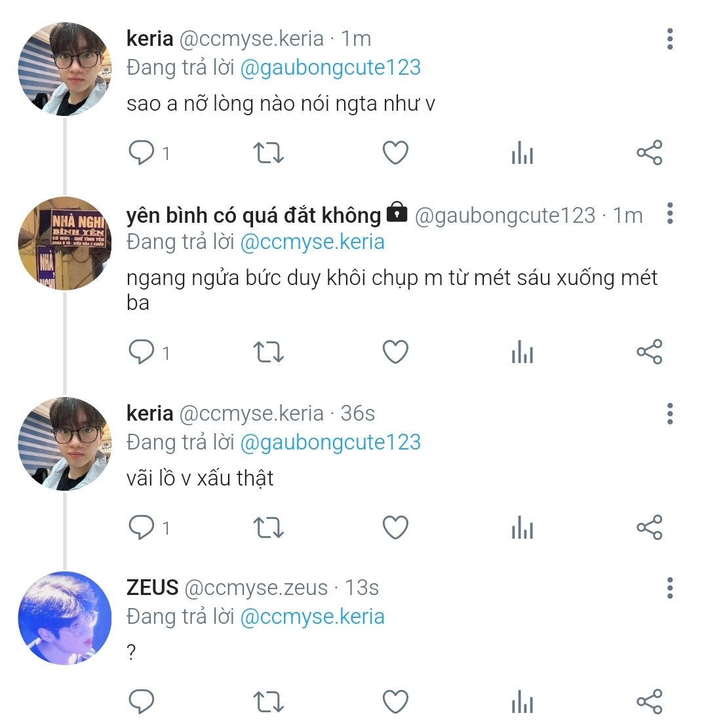The width and height of the screenshot is (708, 728).
Task: Expand options for keria's 36s tweet
Action: 669,413
